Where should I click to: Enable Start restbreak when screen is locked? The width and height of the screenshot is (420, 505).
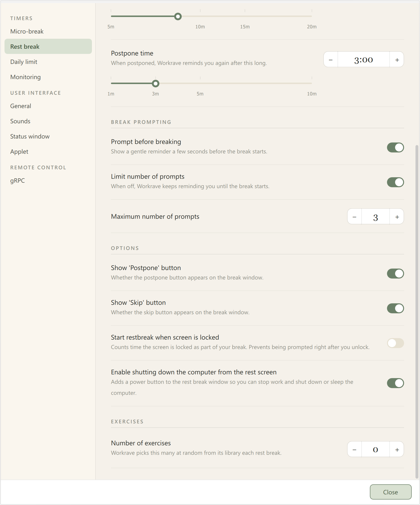point(395,343)
